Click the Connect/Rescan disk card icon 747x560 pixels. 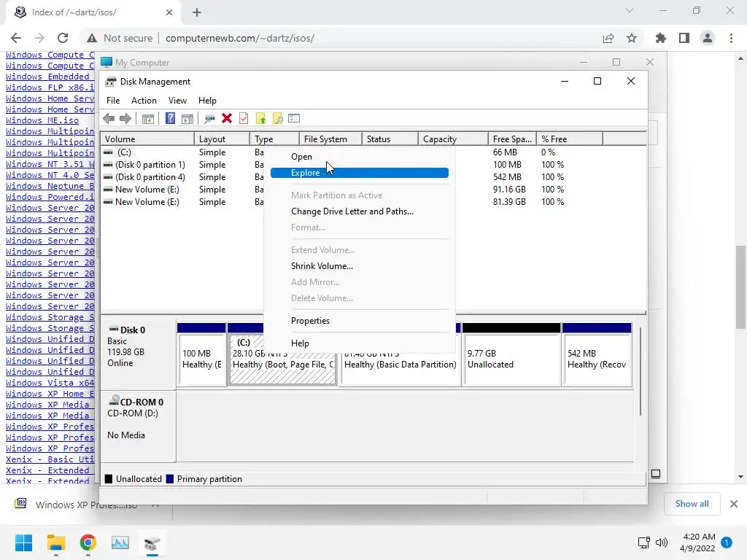(209, 119)
